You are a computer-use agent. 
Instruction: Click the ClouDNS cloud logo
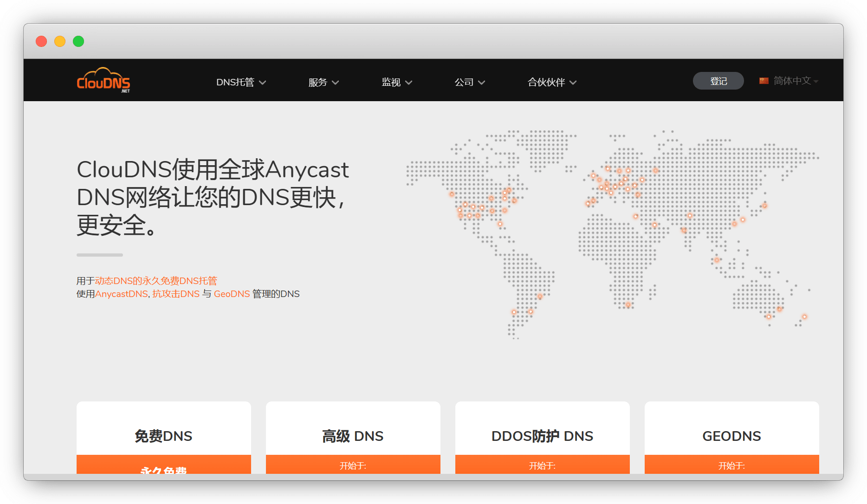click(103, 80)
